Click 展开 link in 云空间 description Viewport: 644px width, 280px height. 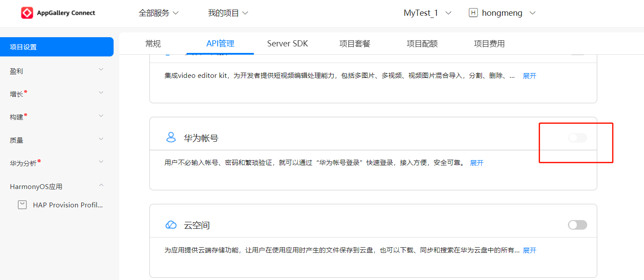(530, 251)
